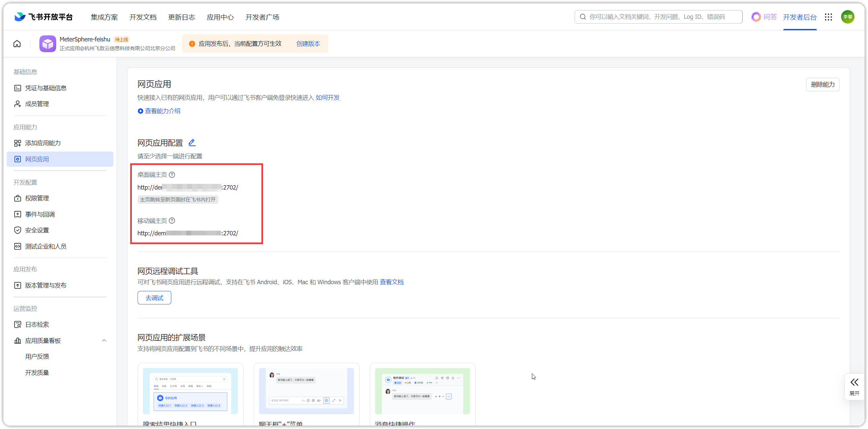This screenshot has height=429, width=868.
Task: Click the 飞书开放平台 logo
Action: [43, 17]
